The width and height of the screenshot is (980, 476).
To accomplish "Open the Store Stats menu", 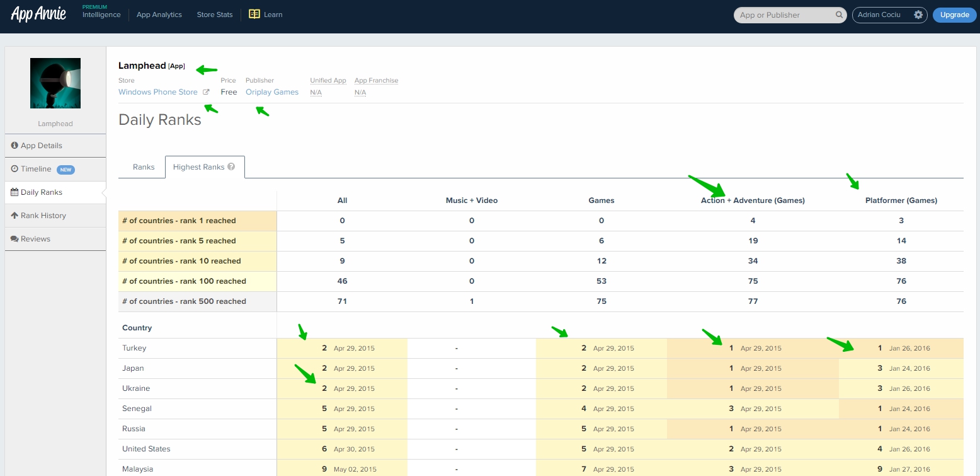I will [x=215, y=15].
